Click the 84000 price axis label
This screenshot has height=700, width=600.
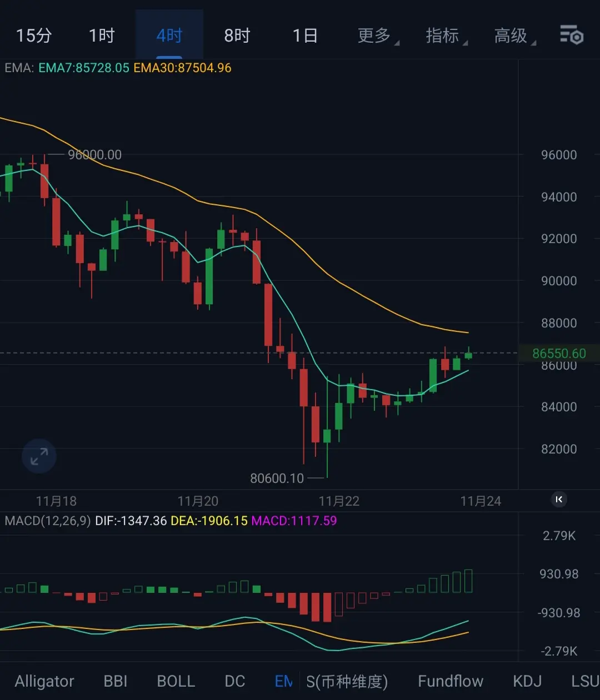point(559,407)
